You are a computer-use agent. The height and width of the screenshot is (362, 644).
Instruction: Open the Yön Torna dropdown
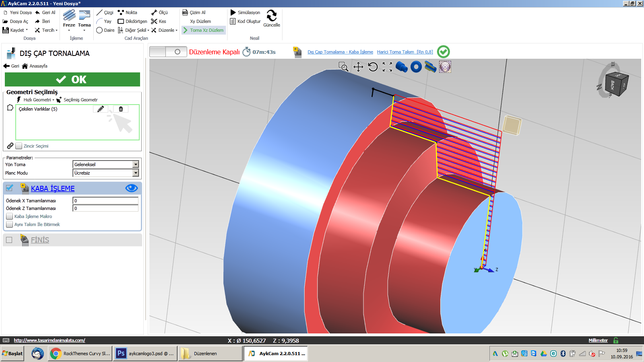tap(136, 165)
